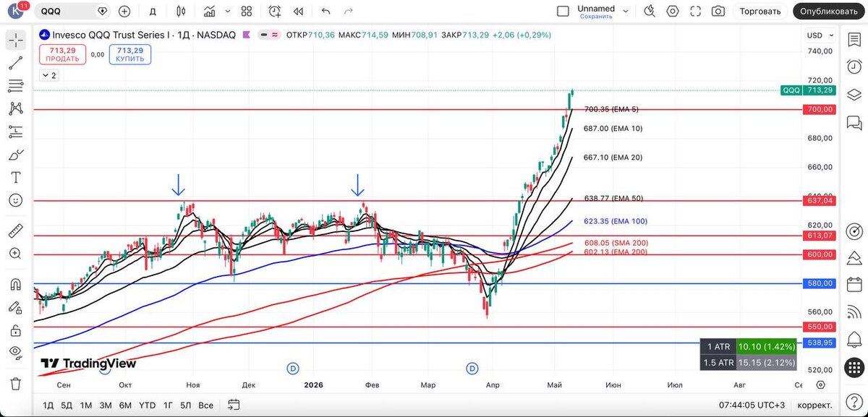Click the КУПИТЬ 713,29 buy button
This screenshot has height=417, width=868.
pyautogui.click(x=130, y=54)
